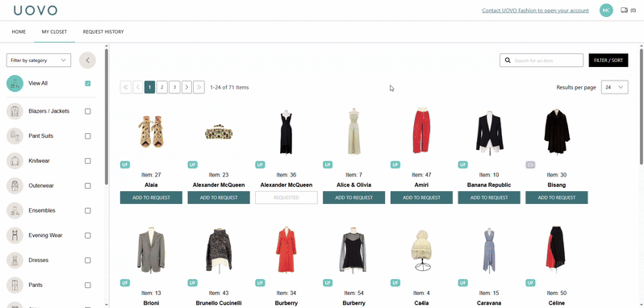
Task: Click UF badge on Alaia item
Action: tap(125, 164)
